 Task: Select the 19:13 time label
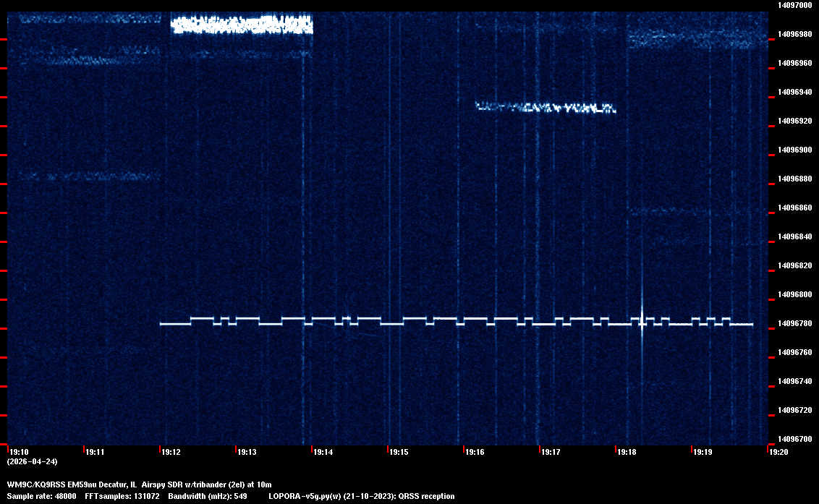pos(247,452)
